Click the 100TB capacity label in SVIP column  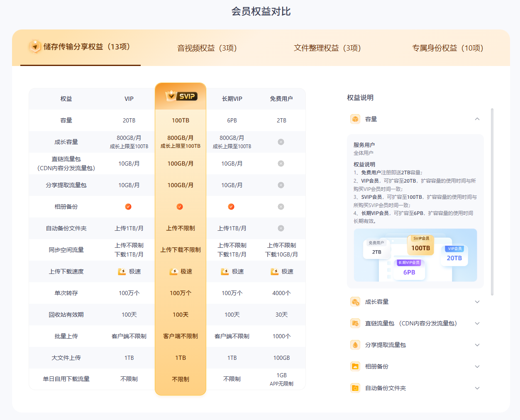pyautogui.click(x=180, y=120)
